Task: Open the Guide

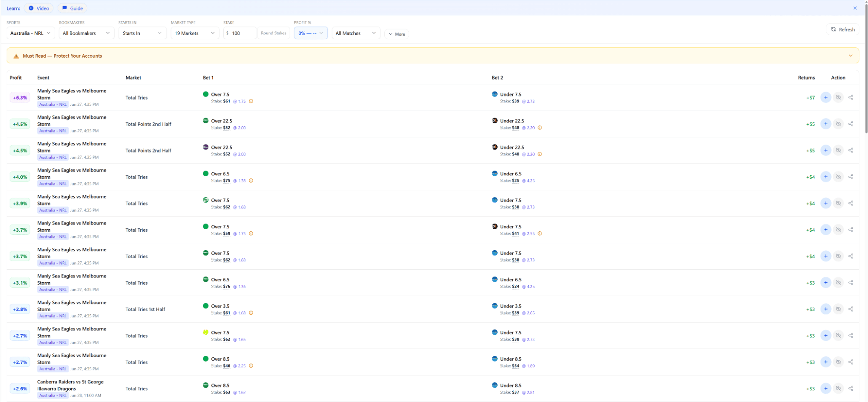Action: click(73, 8)
